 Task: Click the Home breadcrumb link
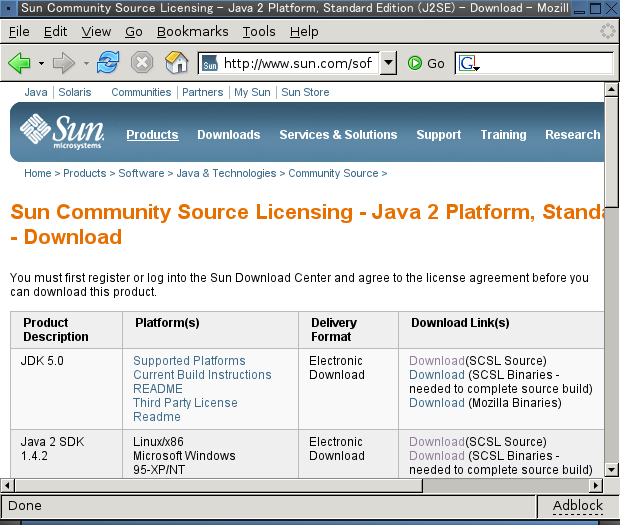(x=38, y=173)
